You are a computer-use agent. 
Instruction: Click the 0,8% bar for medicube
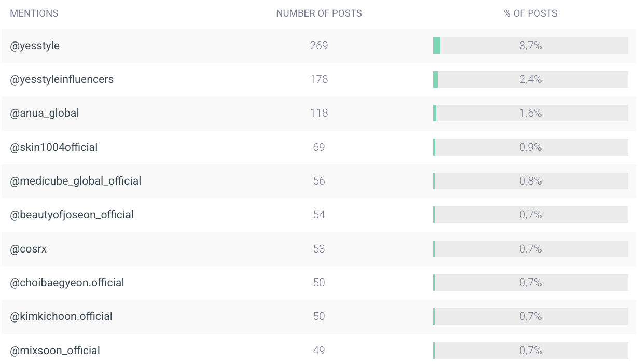click(531, 181)
